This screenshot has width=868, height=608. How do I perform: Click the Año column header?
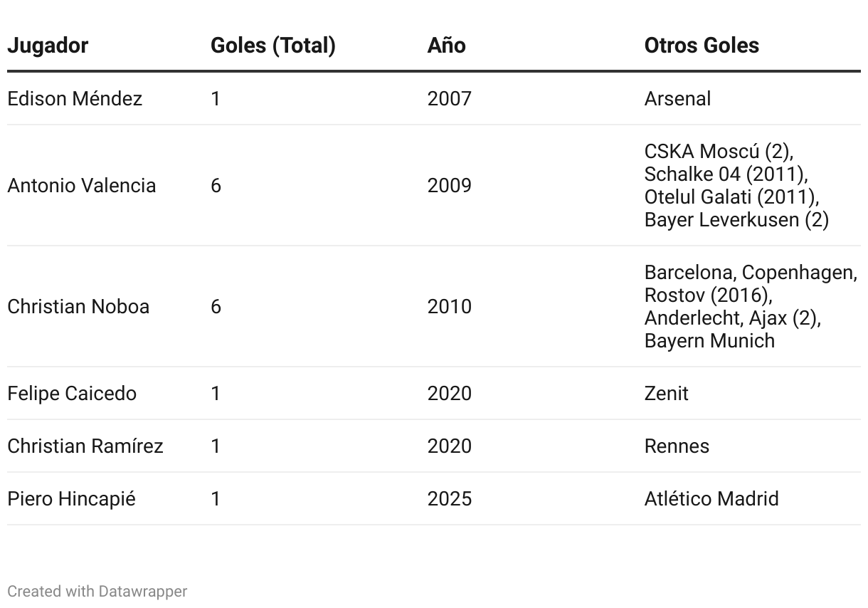coord(446,46)
